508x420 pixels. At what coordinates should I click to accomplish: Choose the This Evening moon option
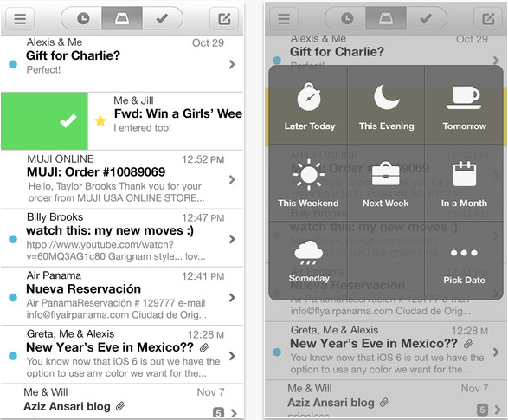[x=386, y=106]
